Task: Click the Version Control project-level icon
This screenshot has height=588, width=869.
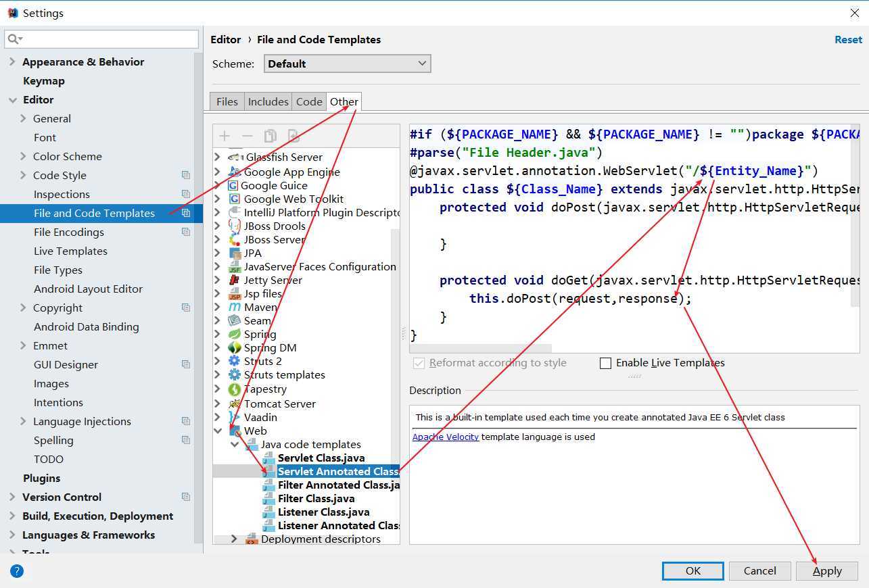Action: click(x=186, y=497)
